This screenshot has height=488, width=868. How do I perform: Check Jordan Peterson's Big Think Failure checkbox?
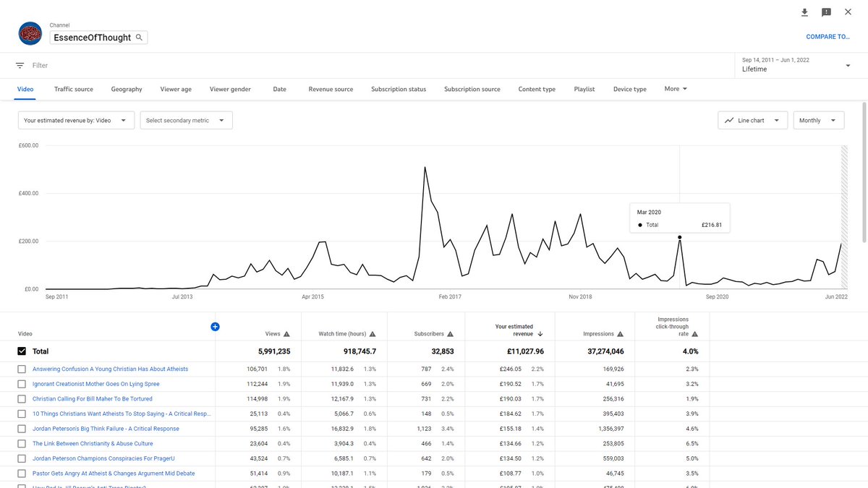point(22,429)
